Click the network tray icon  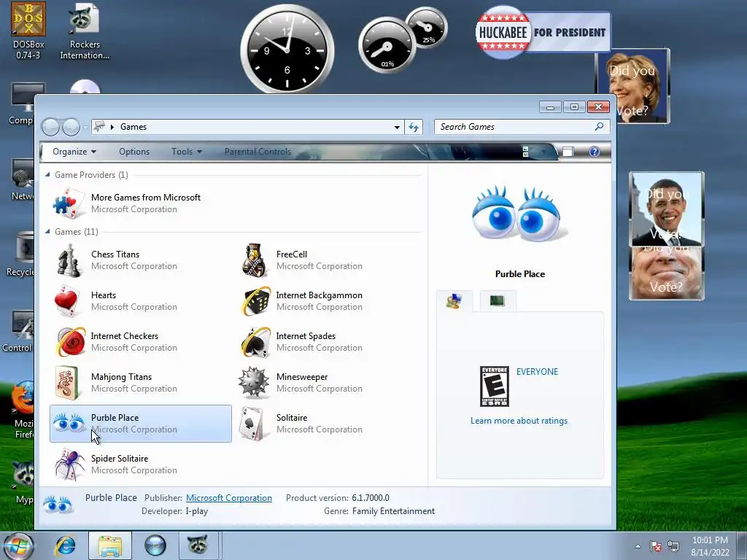(673, 546)
